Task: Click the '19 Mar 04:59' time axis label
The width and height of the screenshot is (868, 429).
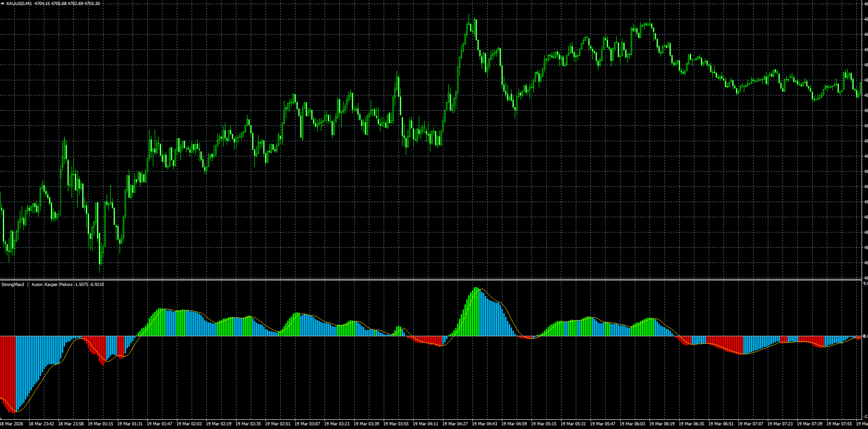Action: [514, 424]
